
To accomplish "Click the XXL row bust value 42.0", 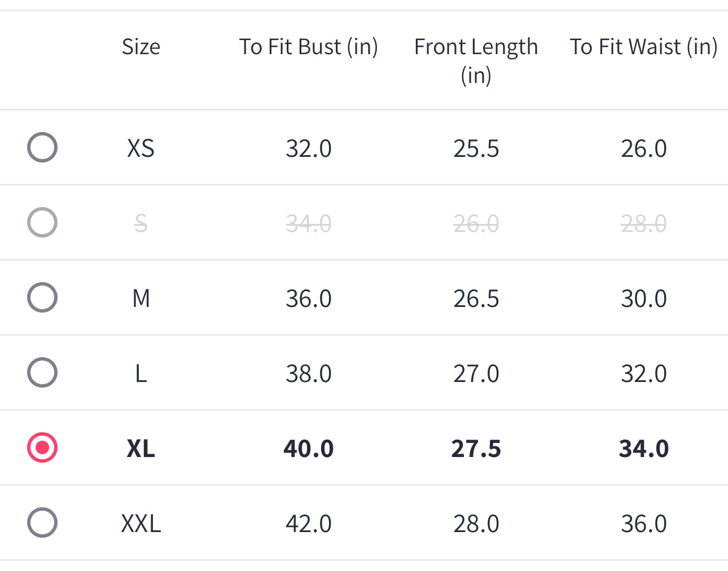I will pyautogui.click(x=308, y=524).
